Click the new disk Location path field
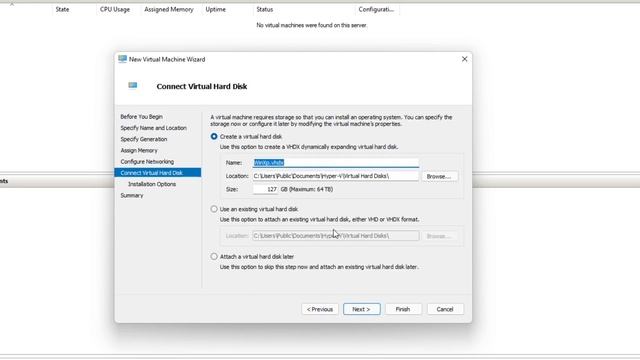The image size is (640, 360). point(336,176)
